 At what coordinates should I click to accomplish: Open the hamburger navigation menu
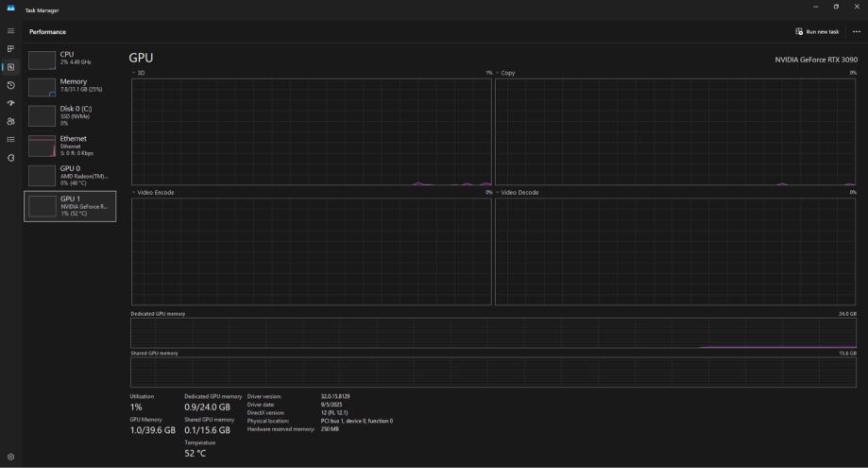click(10, 31)
